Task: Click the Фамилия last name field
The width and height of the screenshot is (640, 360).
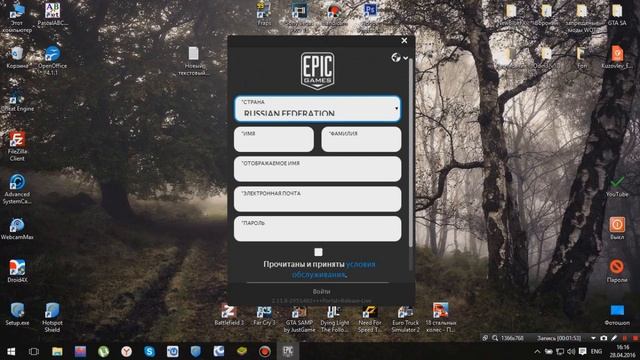Action: 361,139
